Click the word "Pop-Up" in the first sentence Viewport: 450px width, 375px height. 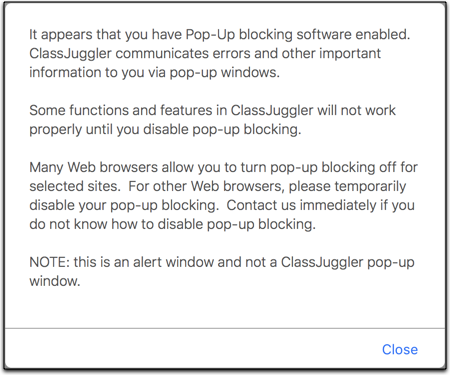[x=210, y=35]
